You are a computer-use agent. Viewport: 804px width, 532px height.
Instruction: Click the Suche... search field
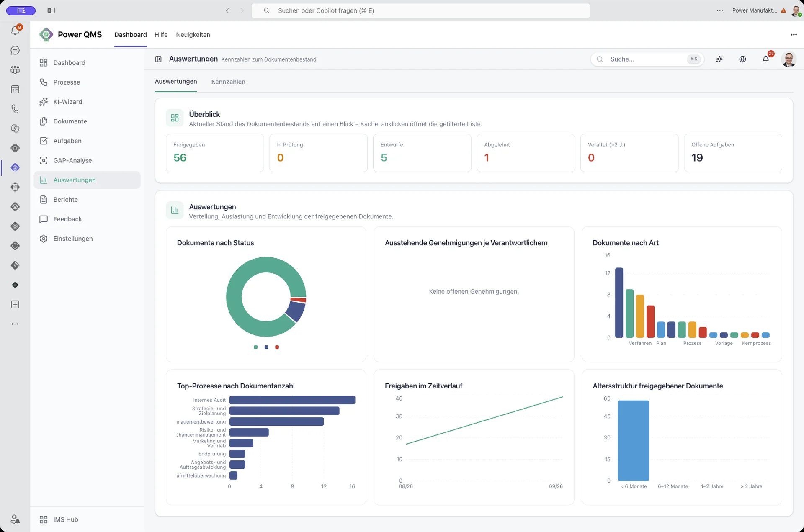[647, 59]
